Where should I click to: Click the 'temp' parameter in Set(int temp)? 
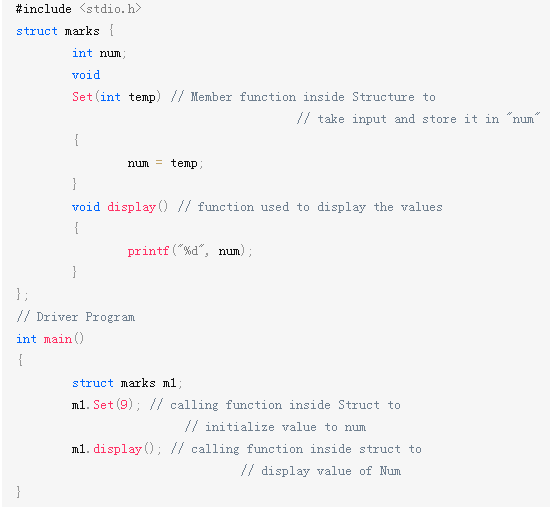pyautogui.click(x=142, y=97)
